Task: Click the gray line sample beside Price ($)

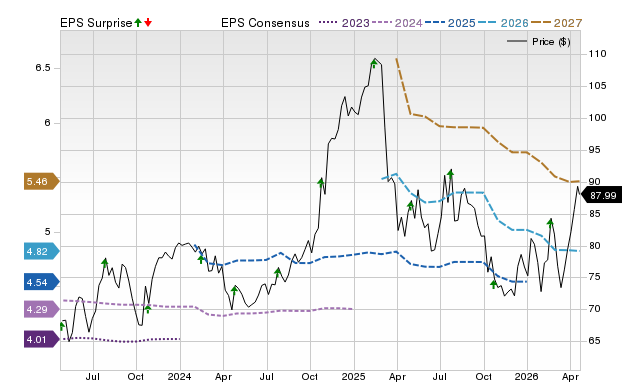Action: (x=516, y=42)
